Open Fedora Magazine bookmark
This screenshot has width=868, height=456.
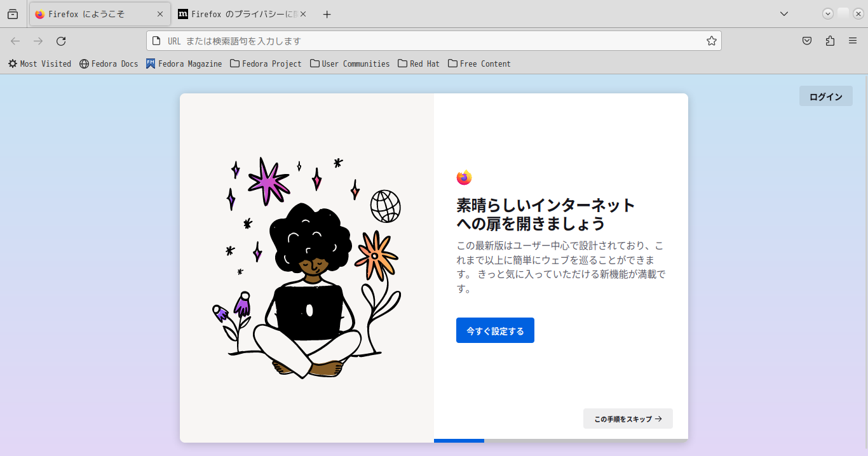point(184,64)
